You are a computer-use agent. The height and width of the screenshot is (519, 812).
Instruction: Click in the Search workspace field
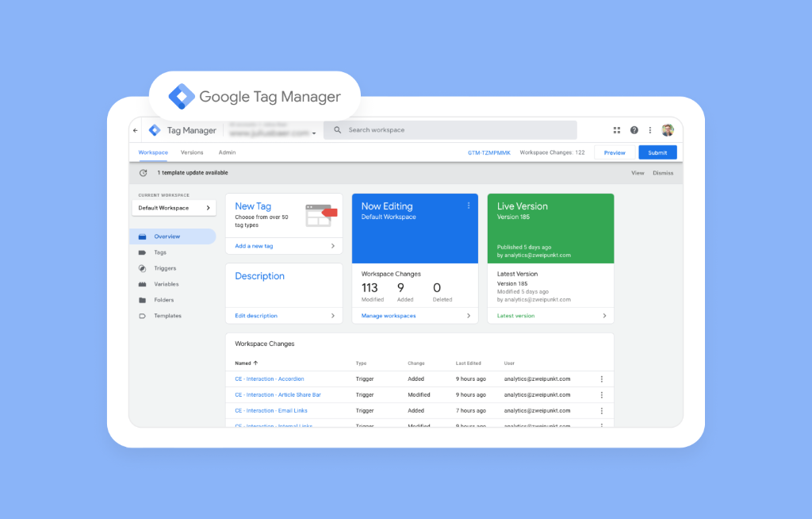point(450,130)
